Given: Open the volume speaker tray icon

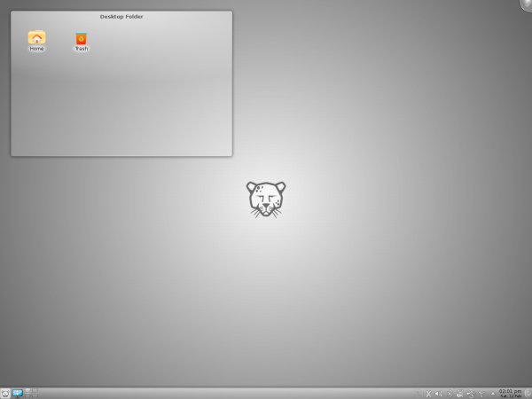Looking at the screenshot, I should (x=439, y=394).
